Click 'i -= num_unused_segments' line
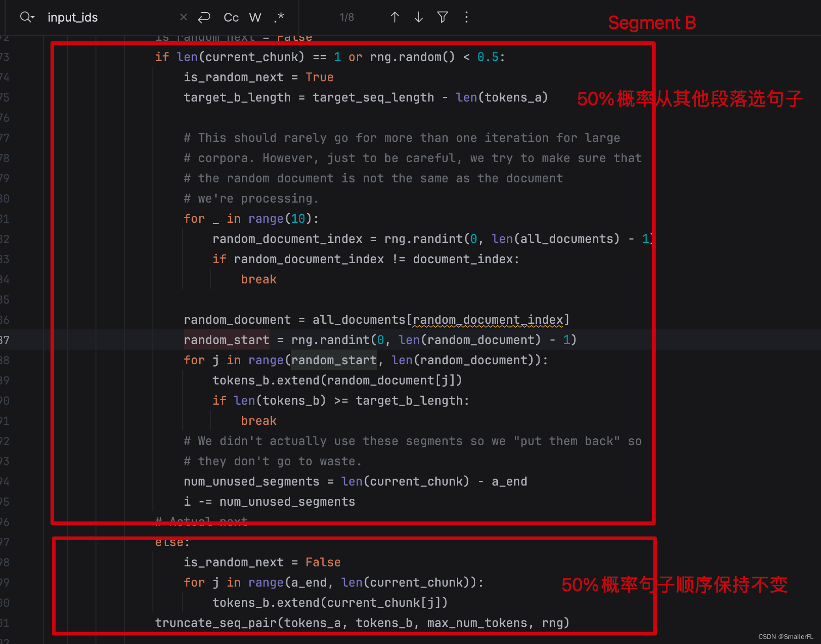The image size is (821, 644). click(270, 502)
